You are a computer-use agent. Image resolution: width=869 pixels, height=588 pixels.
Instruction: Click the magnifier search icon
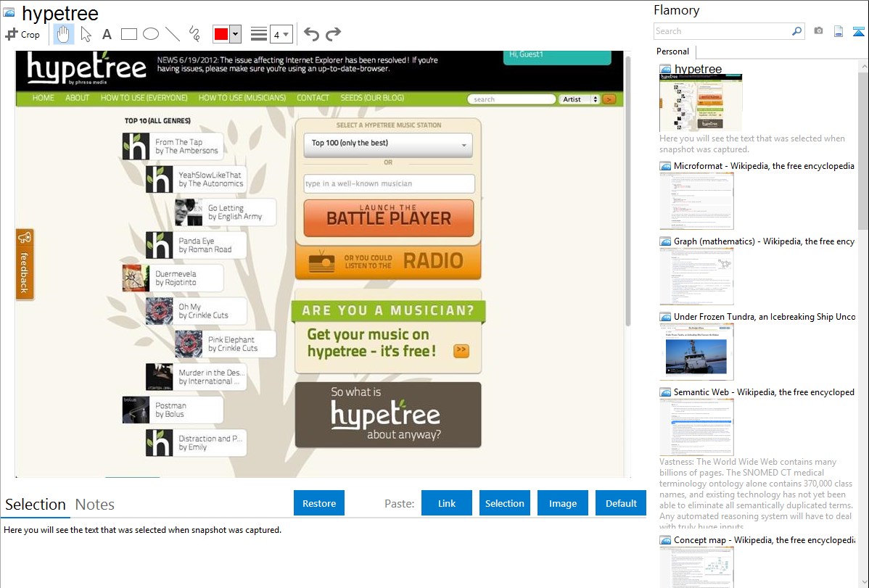797,31
